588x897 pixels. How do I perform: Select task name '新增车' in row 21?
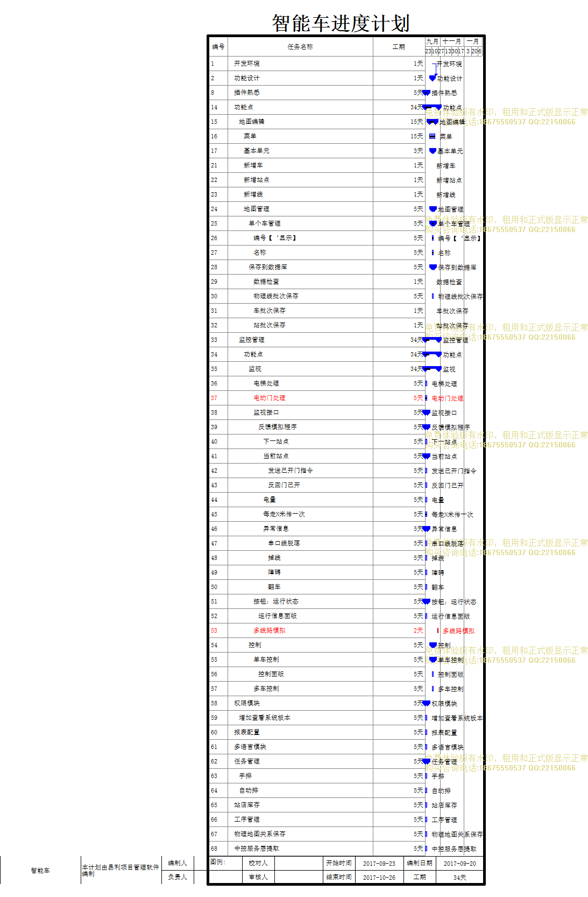point(253,165)
